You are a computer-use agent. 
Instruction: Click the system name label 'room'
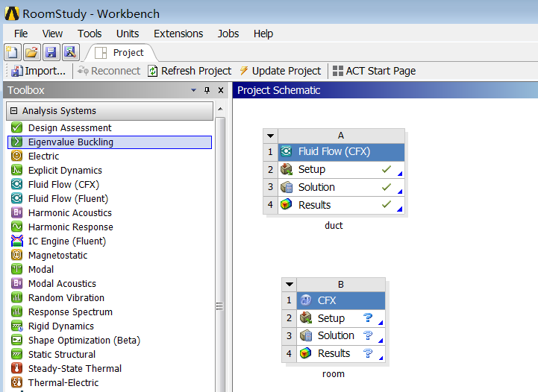tap(334, 374)
